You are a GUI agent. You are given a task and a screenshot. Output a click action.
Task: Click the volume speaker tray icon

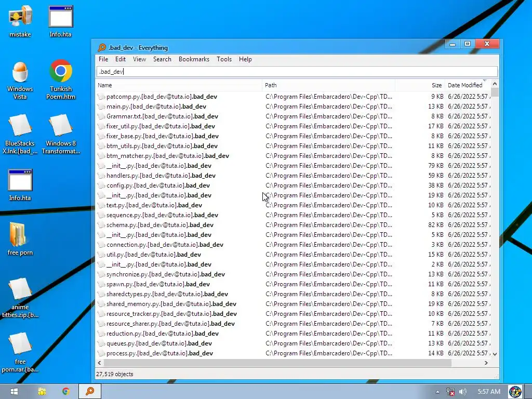point(463,392)
